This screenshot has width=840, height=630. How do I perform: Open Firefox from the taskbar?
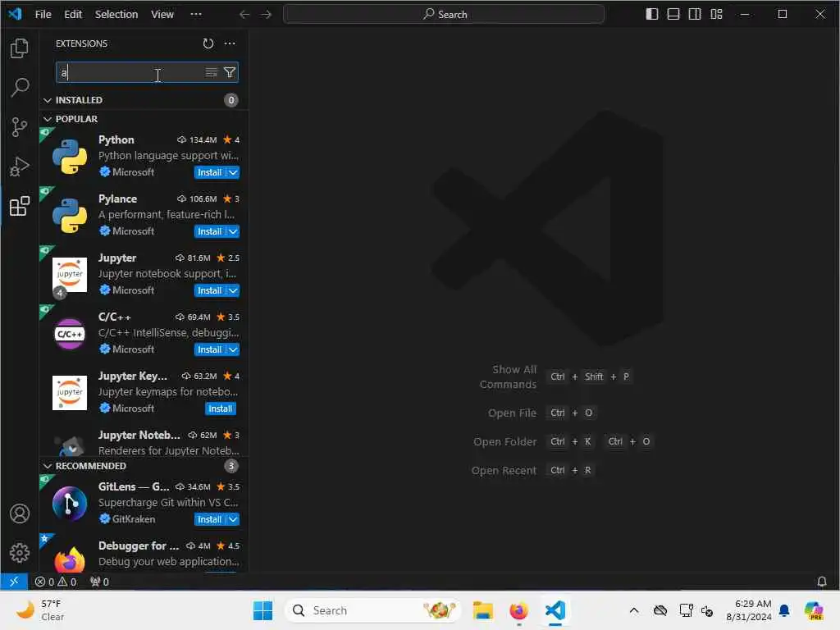[x=518, y=610]
